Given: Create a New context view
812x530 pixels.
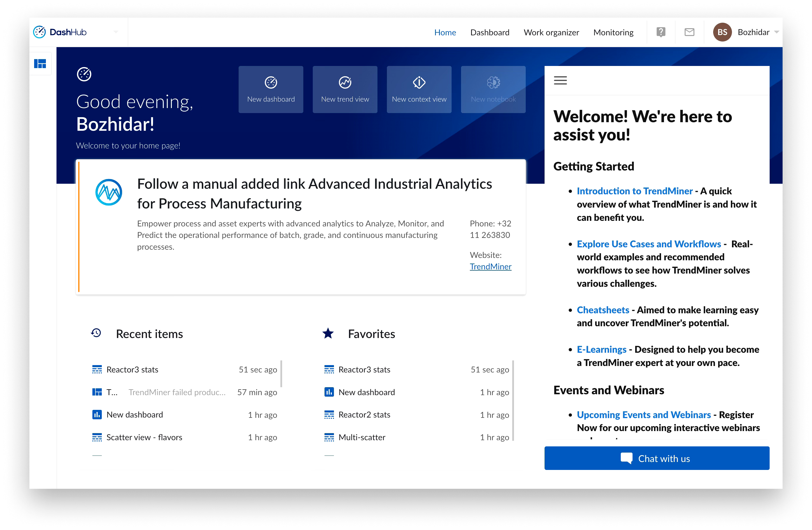Looking at the screenshot, I should tap(419, 90).
